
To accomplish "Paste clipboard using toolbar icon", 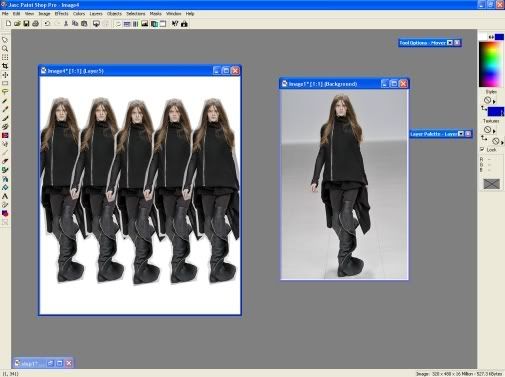I will pos(84,24).
